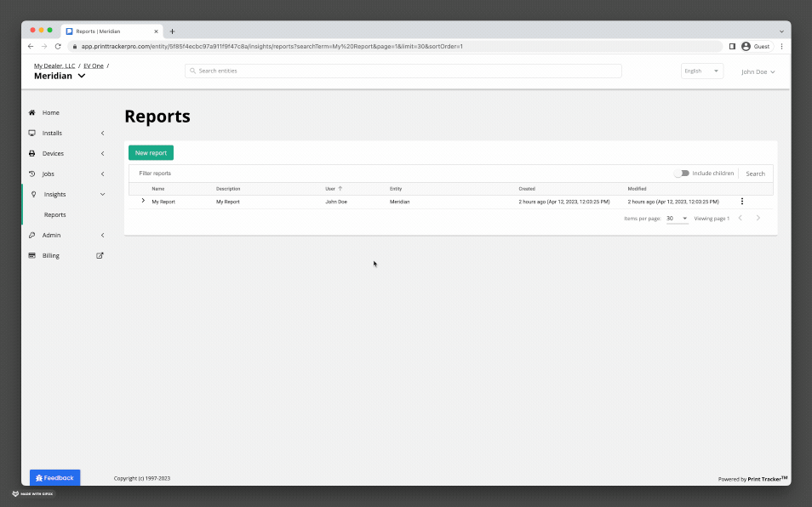Click the Devices printer icon
812x507 pixels.
coord(32,153)
